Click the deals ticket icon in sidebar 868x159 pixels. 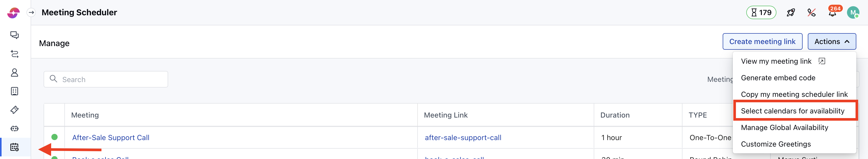click(14, 110)
